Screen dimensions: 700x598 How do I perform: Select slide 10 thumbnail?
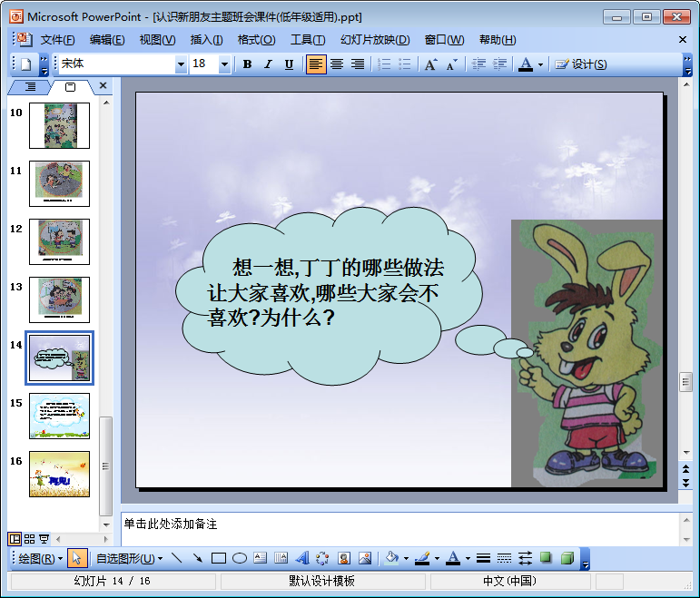tap(59, 125)
